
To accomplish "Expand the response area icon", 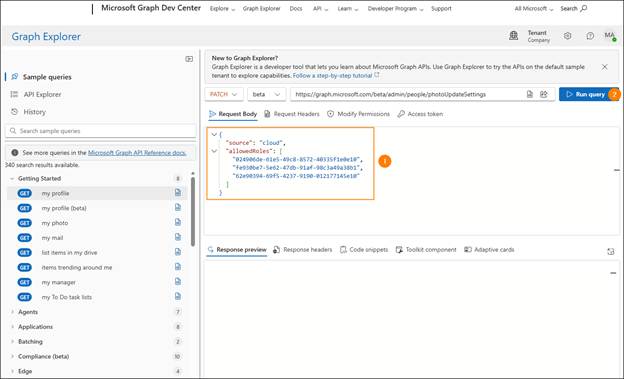I will [x=611, y=251].
